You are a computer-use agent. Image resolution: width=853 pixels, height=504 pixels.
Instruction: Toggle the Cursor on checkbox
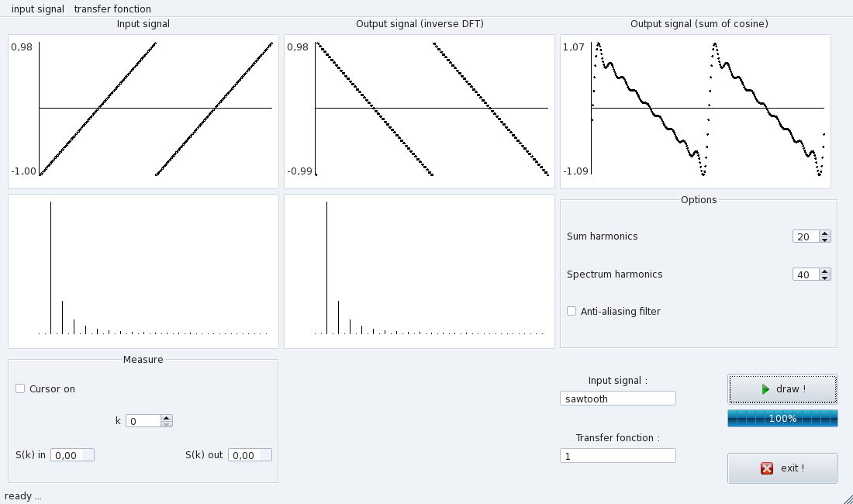point(21,389)
